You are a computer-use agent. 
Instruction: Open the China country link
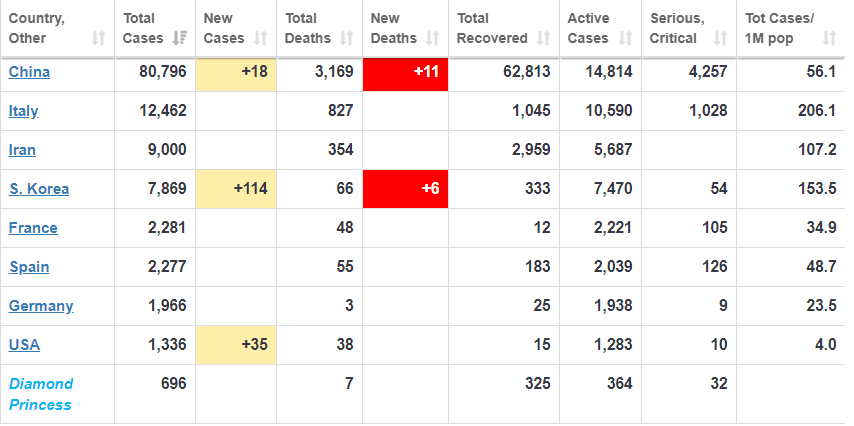pos(29,72)
